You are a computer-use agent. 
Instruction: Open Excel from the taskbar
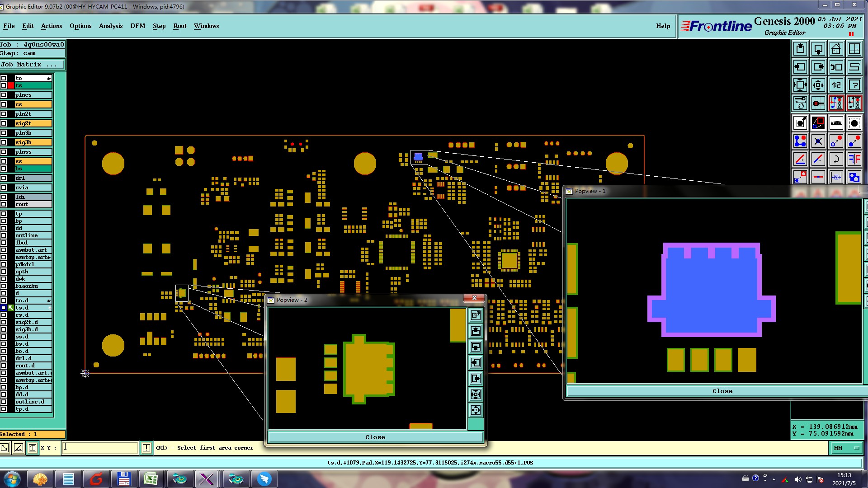(151, 479)
